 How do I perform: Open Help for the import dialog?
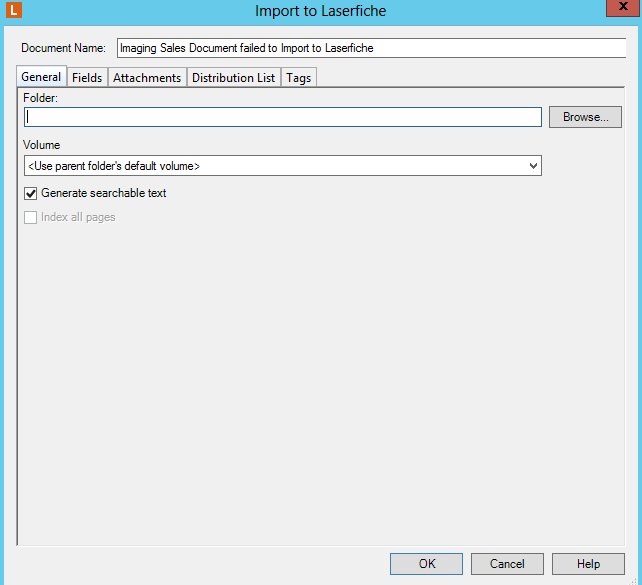click(588, 564)
